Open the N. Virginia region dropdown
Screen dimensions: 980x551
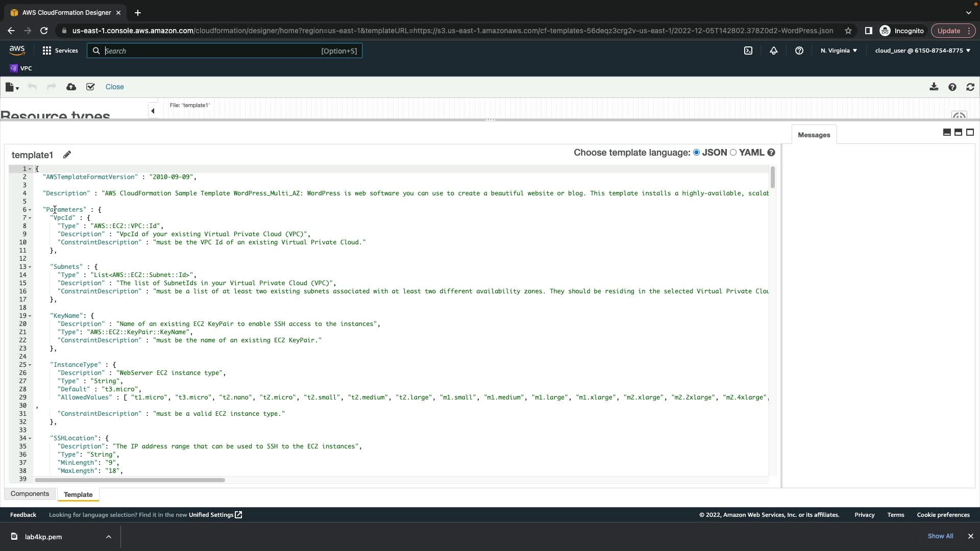pyautogui.click(x=839, y=51)
